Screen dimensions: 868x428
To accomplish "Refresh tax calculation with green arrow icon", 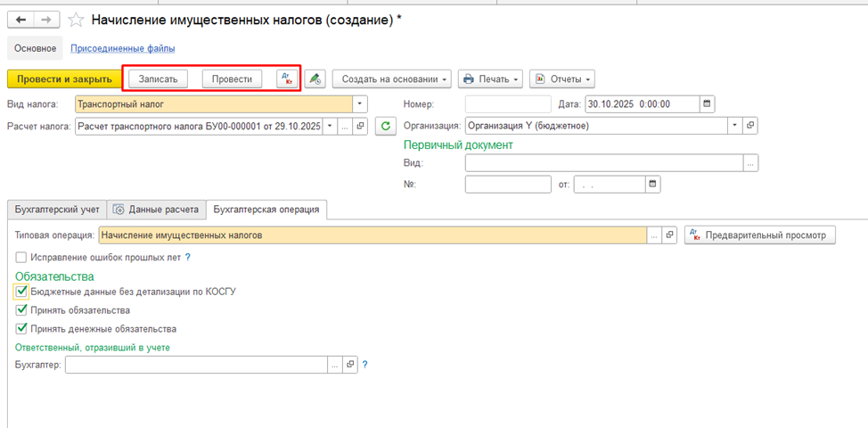I will (386, 127).
